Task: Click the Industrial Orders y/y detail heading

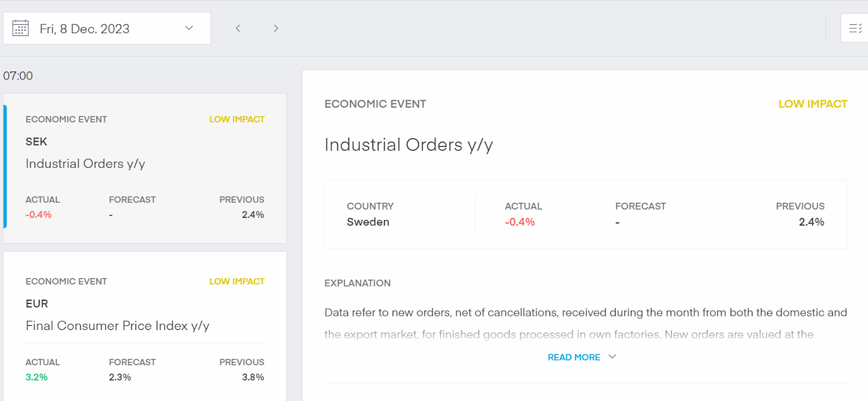Action: click(408, 145)
